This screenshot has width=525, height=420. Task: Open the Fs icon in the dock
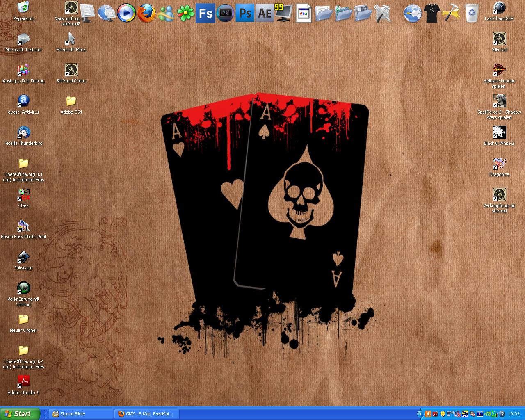(x=205, y=13)
